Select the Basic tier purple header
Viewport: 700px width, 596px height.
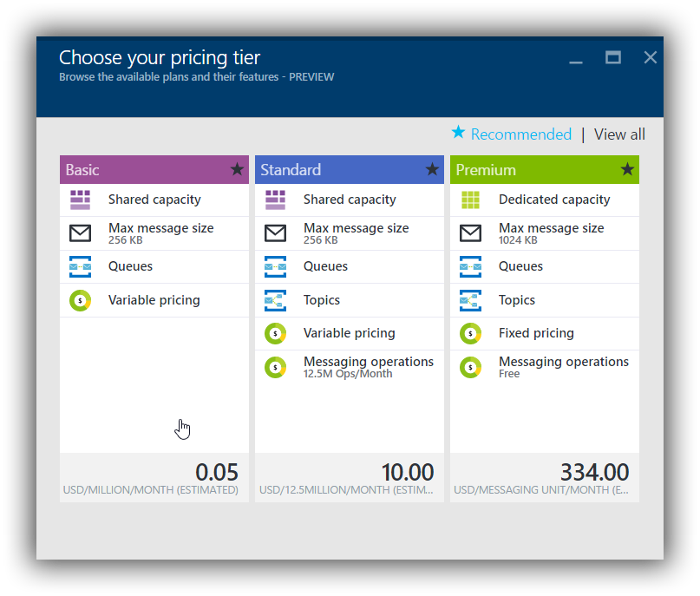(x=154, y=170)
